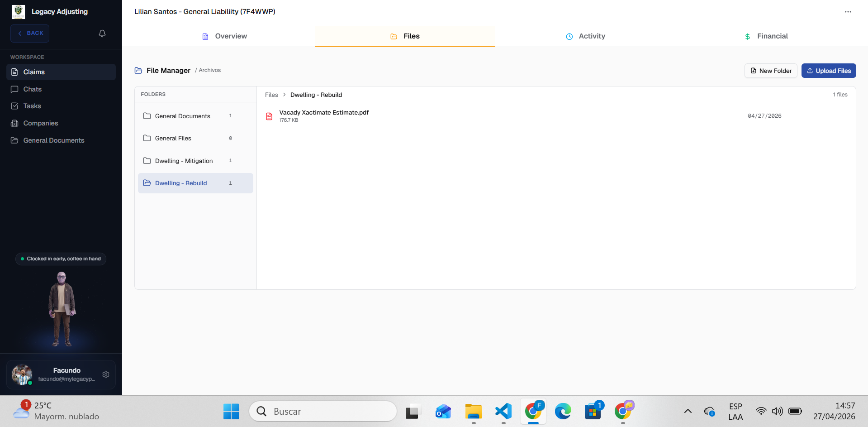Click the Legacy Adjusting logo
868x427 pixels.
[18, 12]
